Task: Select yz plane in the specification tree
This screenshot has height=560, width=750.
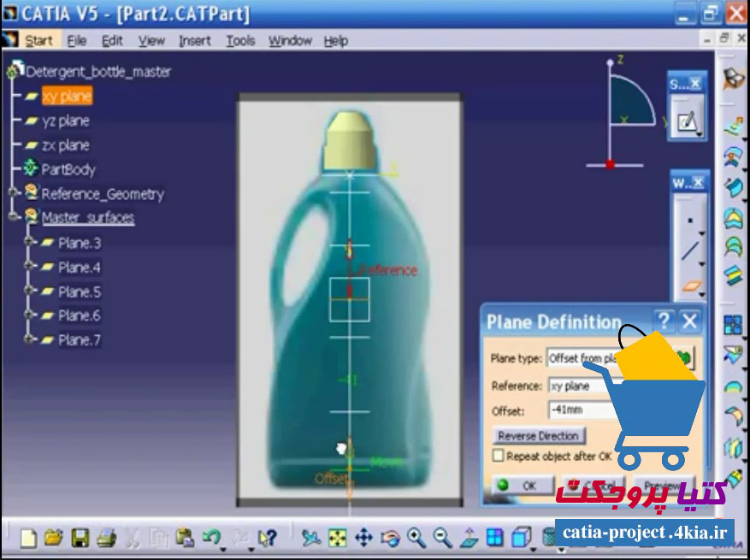Action: tap(66, 121)
